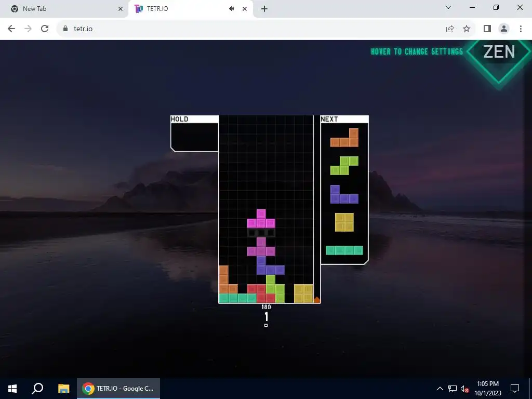Open the clock showing 1:05 PM
Screen dimensions: 532x399
click(x=488, y=389)
